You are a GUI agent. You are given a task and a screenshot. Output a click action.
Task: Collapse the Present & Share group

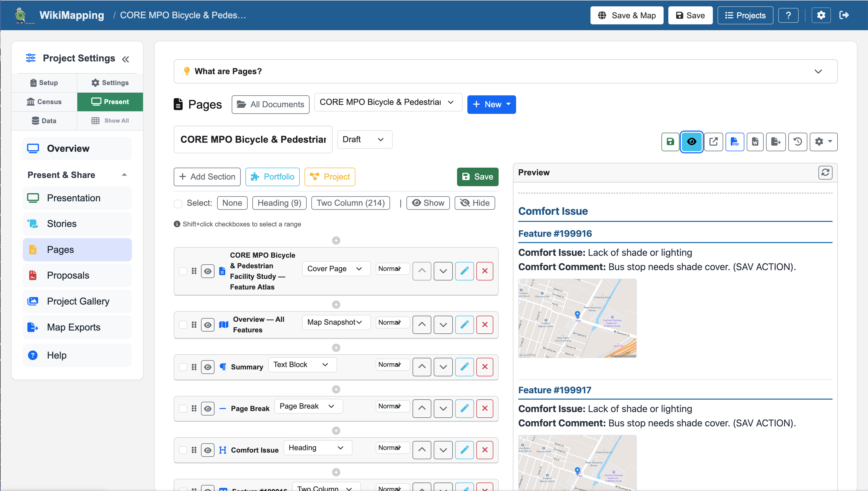[124, 175]
